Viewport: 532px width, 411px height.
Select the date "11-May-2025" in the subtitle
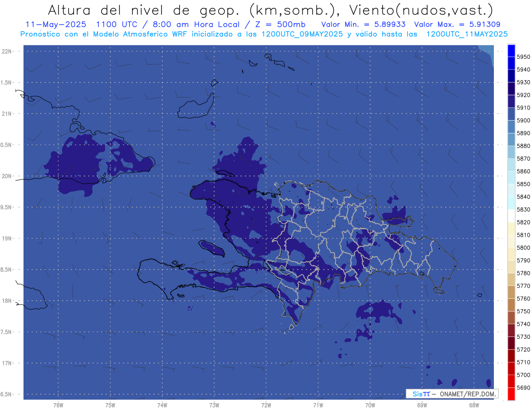(55, 24)
